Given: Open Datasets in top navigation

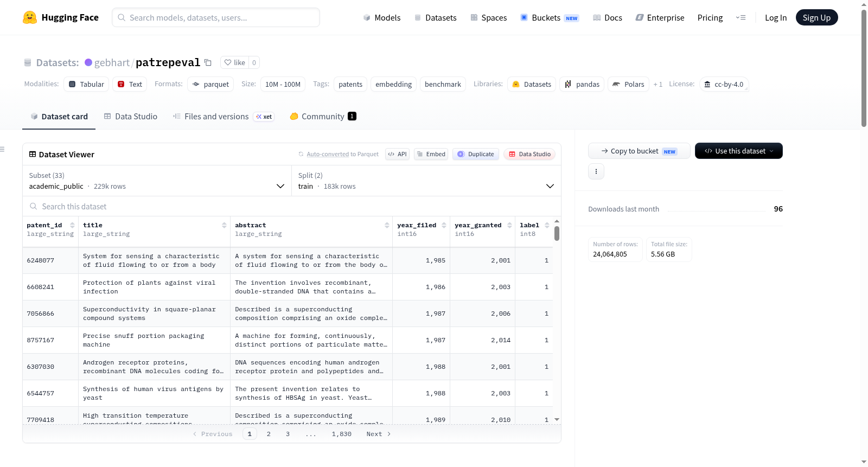Looking at the screenshot, I should (436, 17).
